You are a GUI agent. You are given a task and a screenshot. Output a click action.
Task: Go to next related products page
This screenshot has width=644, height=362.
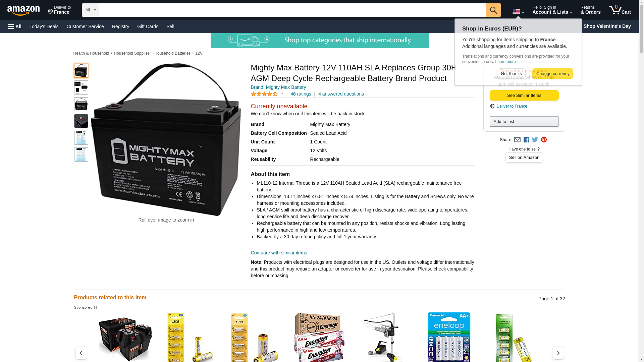click(x=558, y=353)
